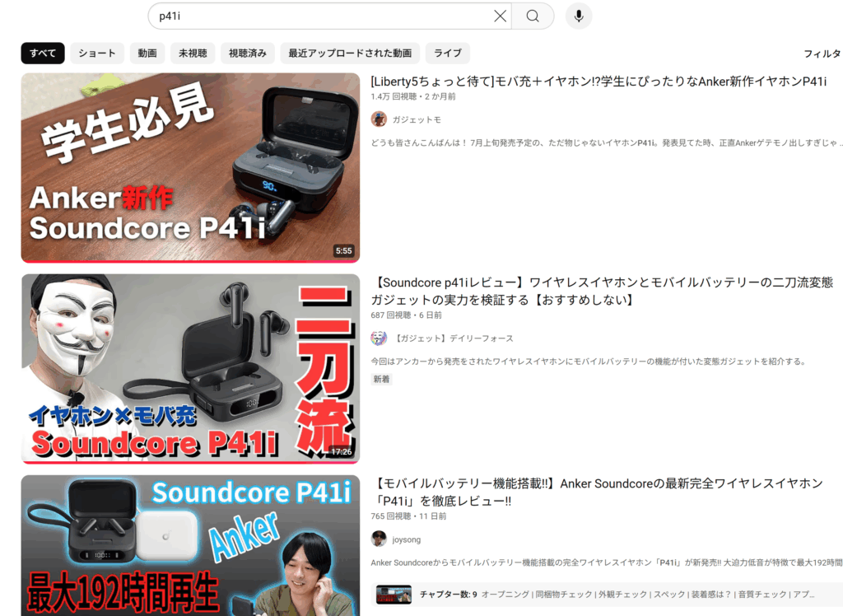
Task: Click the 5:55 duration badge
Action: [343, 250]
